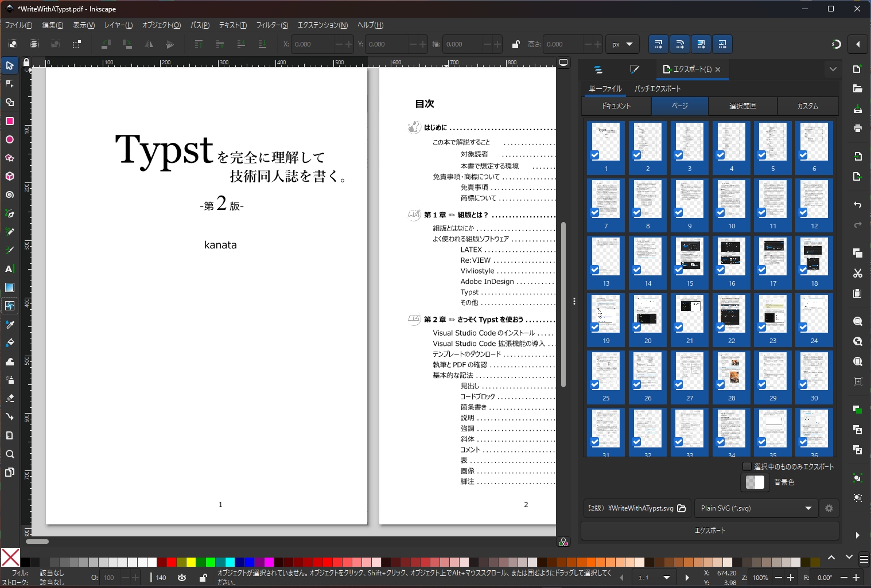This screenshot has height=588, width=871.
Task: Toggle the status bar layer lock
Action: [203, 578]
